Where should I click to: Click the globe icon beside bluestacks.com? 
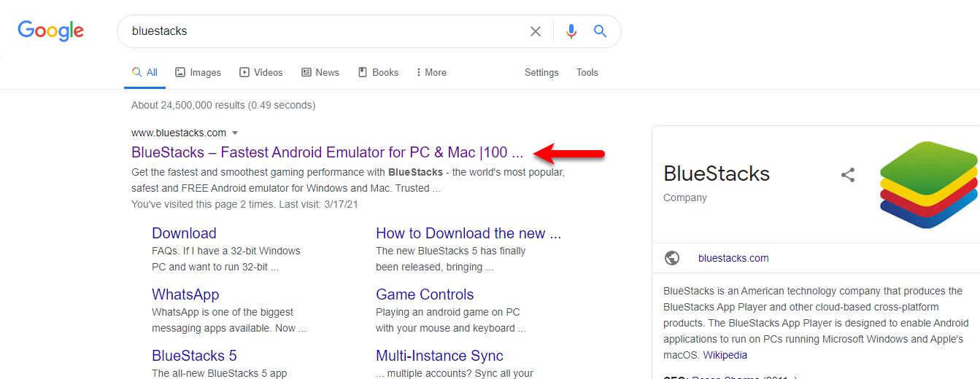(x=672, y=258)
